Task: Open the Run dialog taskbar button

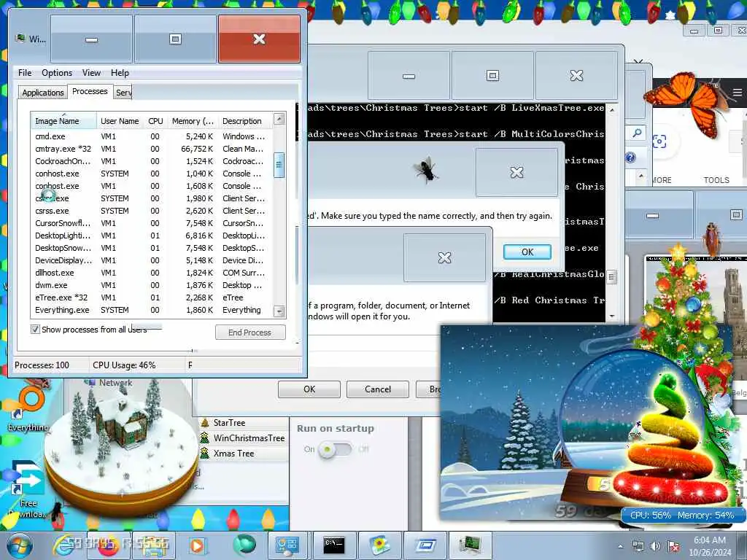Action: (x=425, y=545)
